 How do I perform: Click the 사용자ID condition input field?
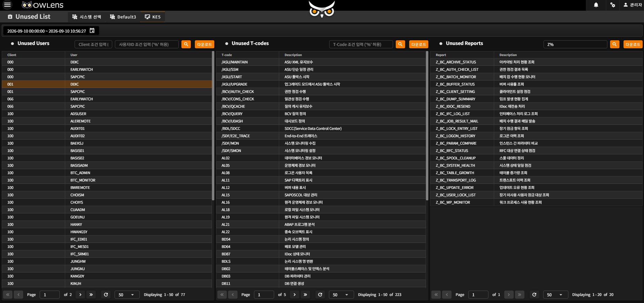pyautogui.click(x=147, y=44)
